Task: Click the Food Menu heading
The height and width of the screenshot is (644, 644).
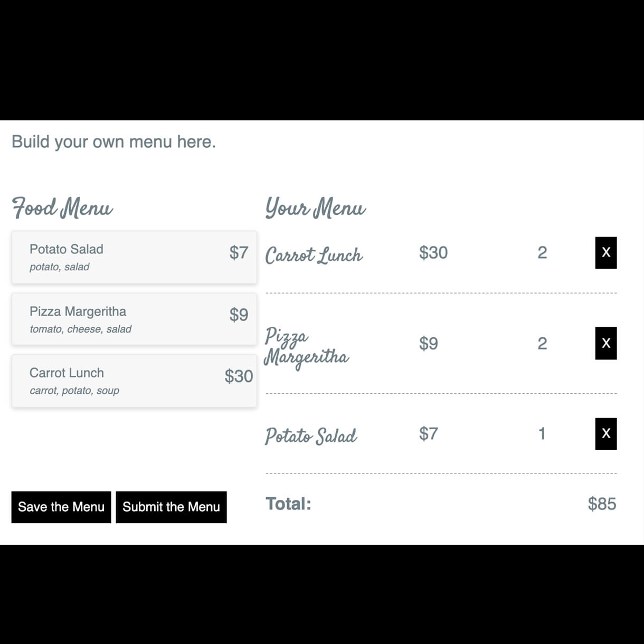Action: 62,207
